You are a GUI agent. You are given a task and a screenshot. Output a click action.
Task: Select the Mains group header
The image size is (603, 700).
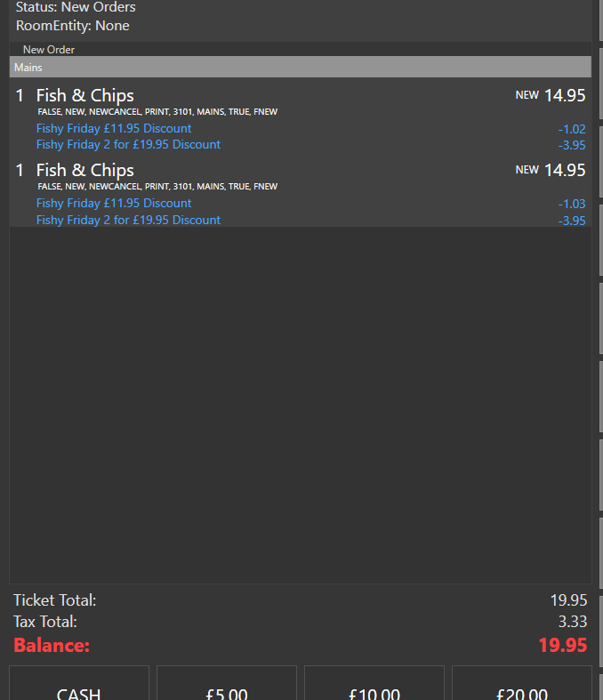tap(301, 67)
